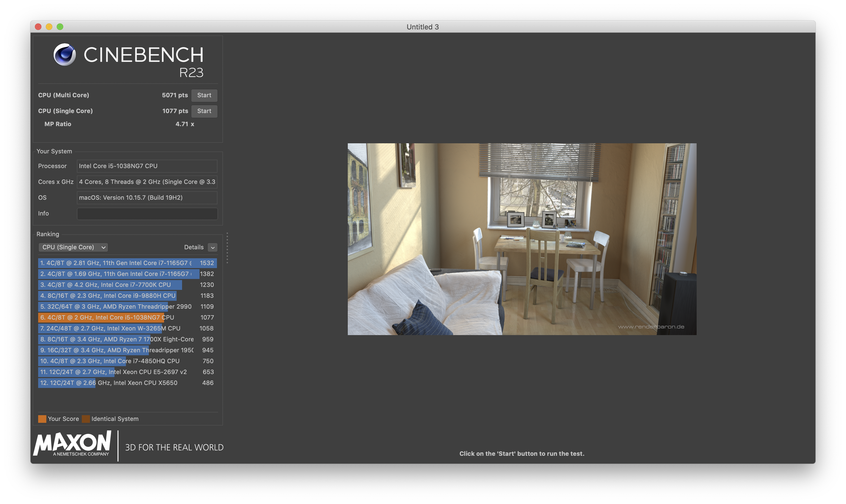Click the brown Identical System legend swatch
The image size is (846, 504).
86,419
